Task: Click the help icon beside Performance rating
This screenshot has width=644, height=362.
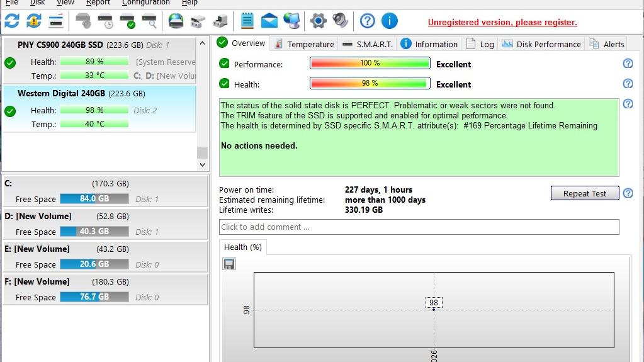Action: click(x=627, y=64)
